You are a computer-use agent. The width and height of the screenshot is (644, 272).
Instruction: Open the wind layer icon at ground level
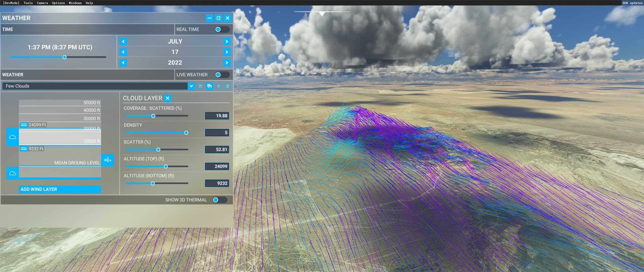click(107, 160)
